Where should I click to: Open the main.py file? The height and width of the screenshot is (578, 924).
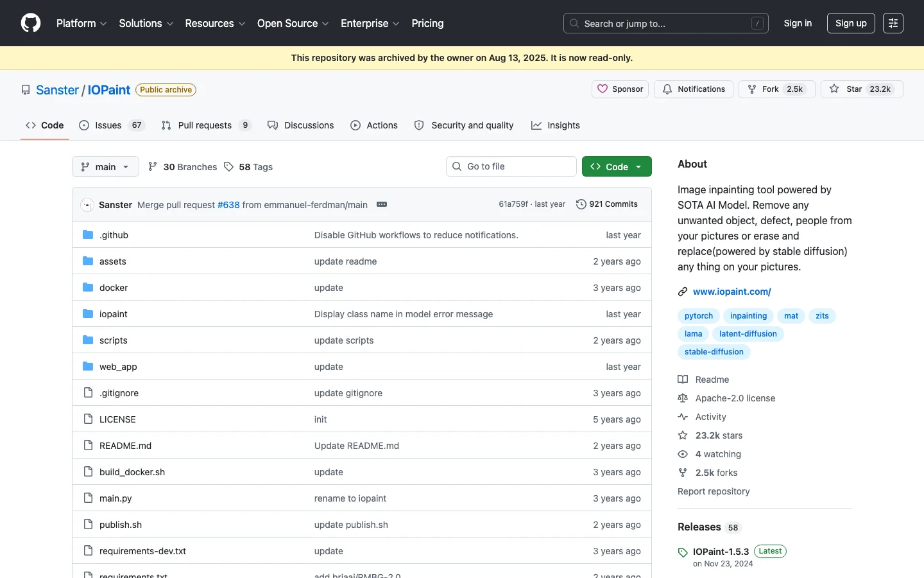click(x=116, y=498)
